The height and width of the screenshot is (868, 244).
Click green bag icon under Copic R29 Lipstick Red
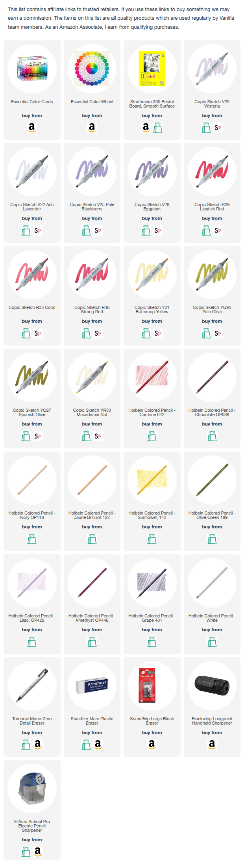click(206, 230)
